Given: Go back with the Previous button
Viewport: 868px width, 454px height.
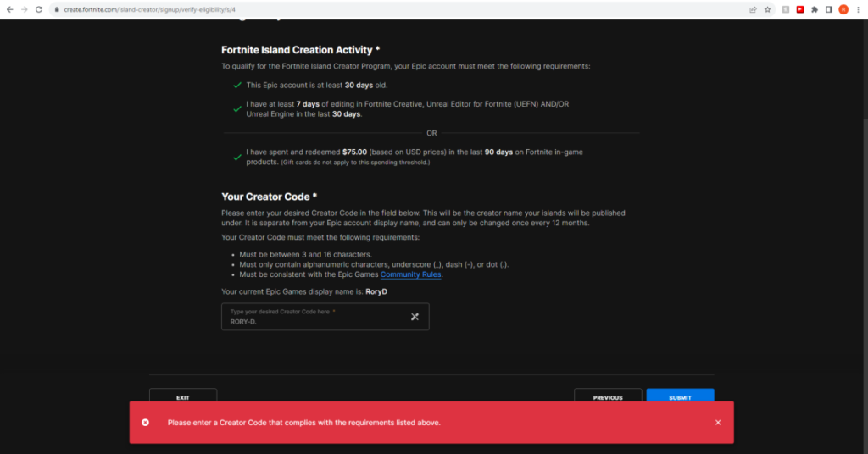Looking at the screenshot, I should click(607, 396).
